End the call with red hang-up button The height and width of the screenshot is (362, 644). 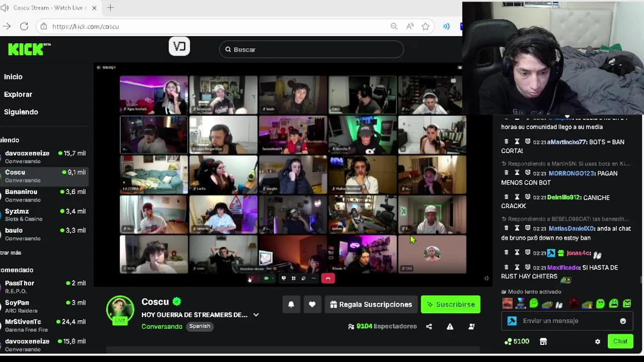[x=328, y=278]
